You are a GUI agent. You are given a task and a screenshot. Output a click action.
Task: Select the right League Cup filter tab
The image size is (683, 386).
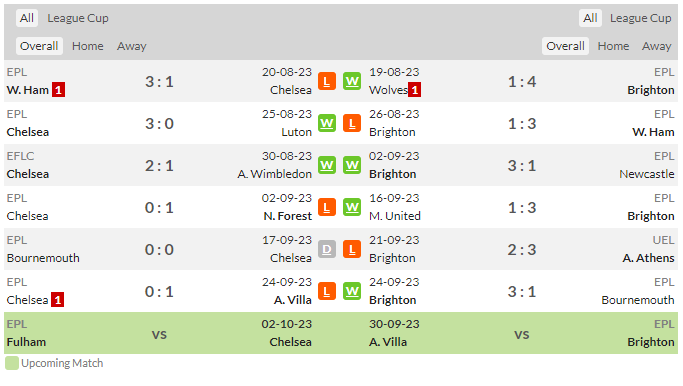(640, 18)
